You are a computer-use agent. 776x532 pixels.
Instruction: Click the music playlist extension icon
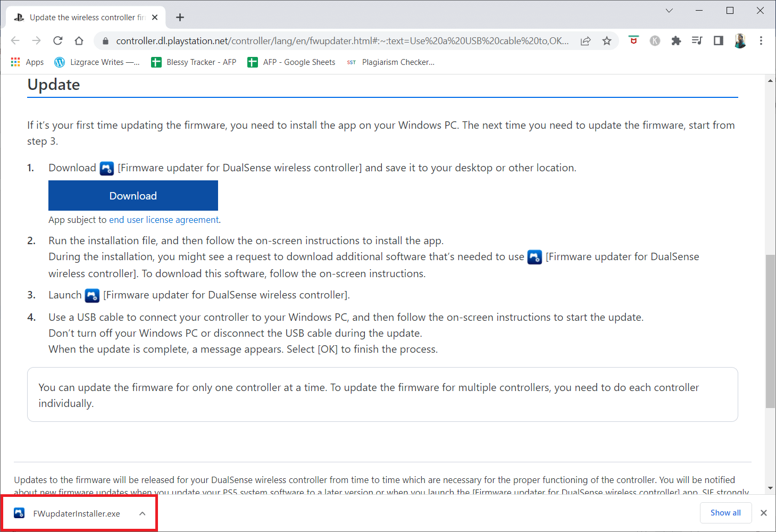[697, 40]
